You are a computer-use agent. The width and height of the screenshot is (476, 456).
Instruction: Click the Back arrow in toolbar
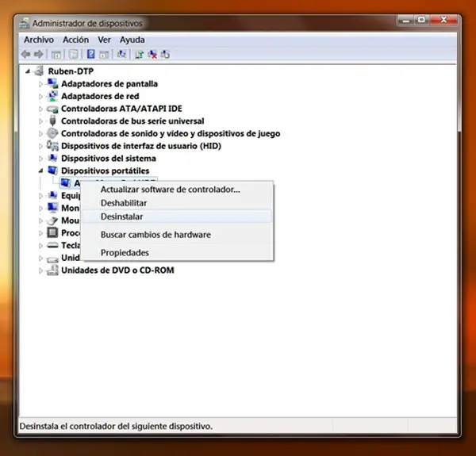pos(26,54)
